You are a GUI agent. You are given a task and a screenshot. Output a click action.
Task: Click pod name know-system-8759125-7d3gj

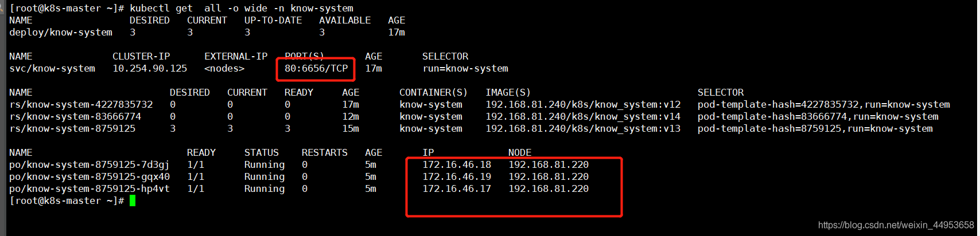pos(90,165)
